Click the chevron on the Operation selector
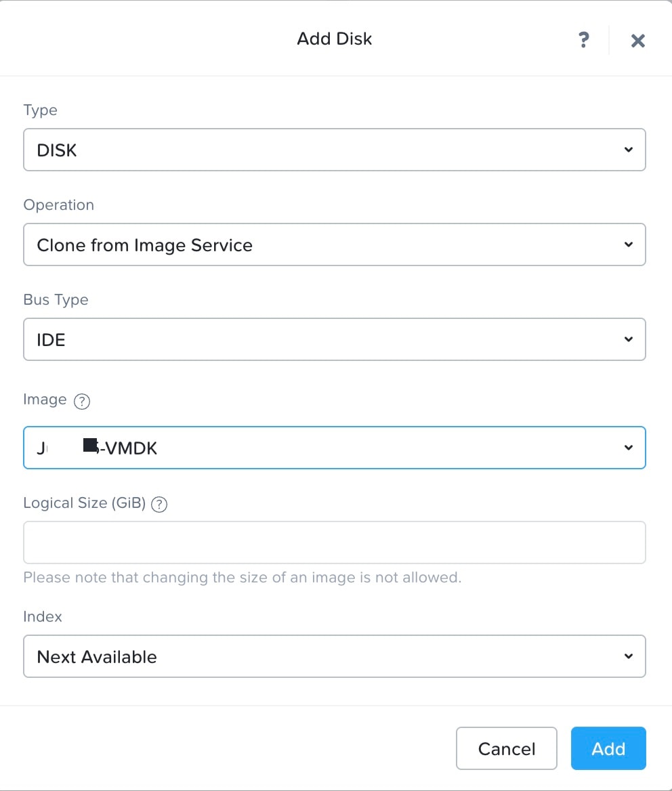 tap(629, 244)
